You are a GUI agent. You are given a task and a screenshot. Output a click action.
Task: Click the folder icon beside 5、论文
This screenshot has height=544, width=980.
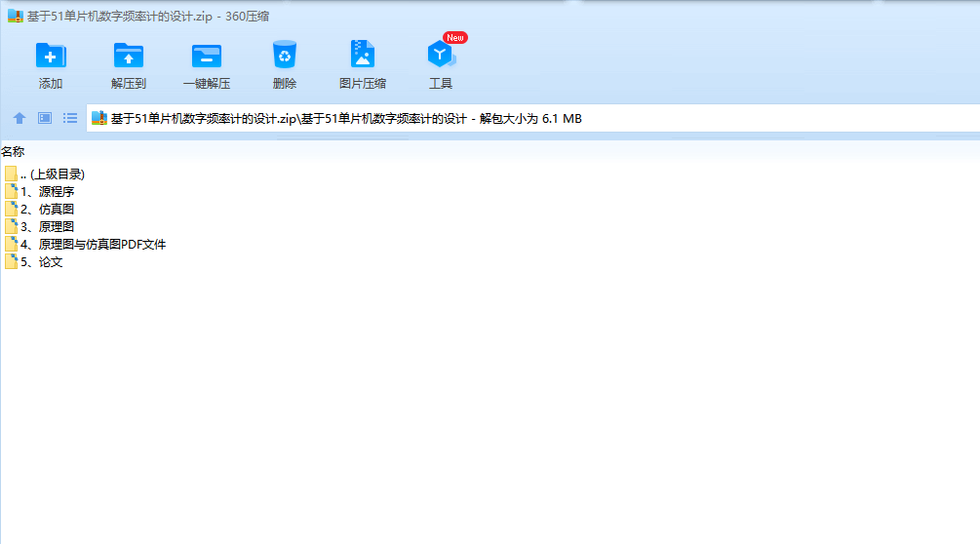tap(12, 261)
